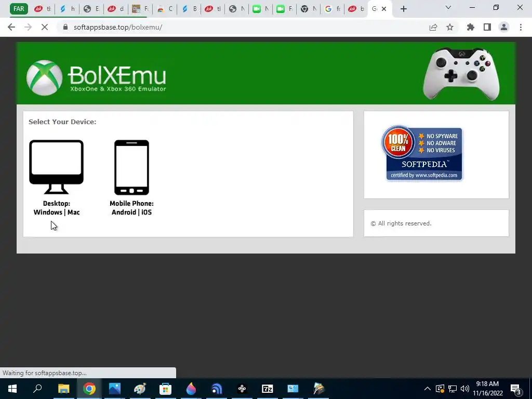Viewport: 532px width, 399px height.
Task: View site info via the lock icon
Action: 65,27
